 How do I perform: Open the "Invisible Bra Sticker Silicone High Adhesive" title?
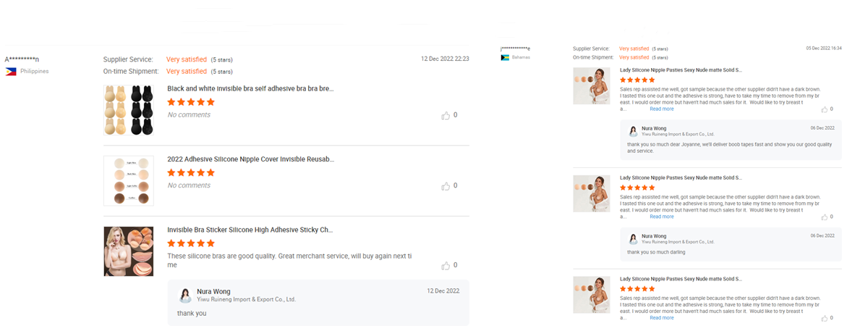pyautogui.click(x=250, y=230)
